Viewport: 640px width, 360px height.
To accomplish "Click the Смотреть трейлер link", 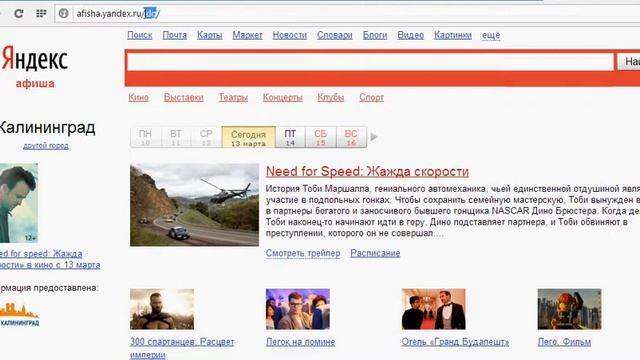I will [x=303, y=253].
